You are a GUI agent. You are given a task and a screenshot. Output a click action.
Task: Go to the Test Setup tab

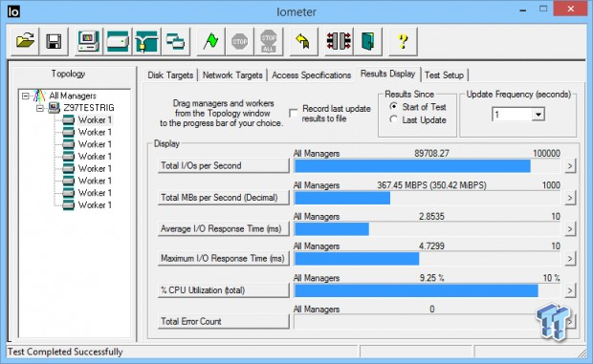[x=444, y=75]
